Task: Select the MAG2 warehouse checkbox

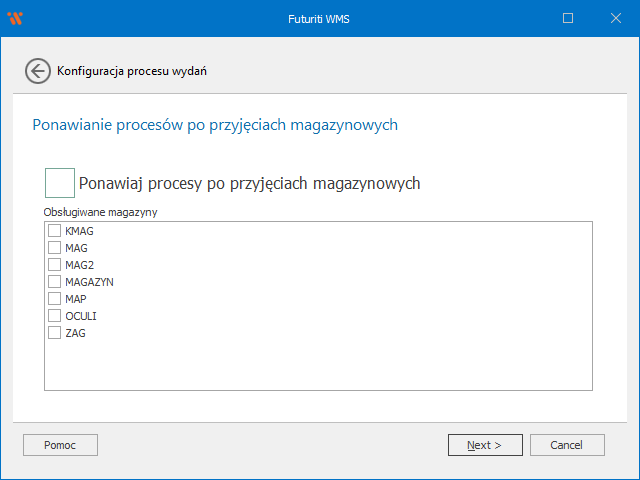Action: pos(55,265)
